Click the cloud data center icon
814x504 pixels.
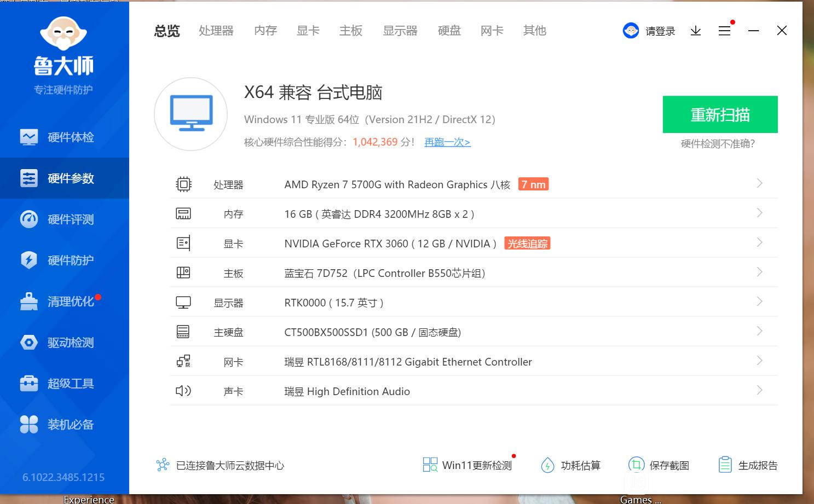[163, 465]
